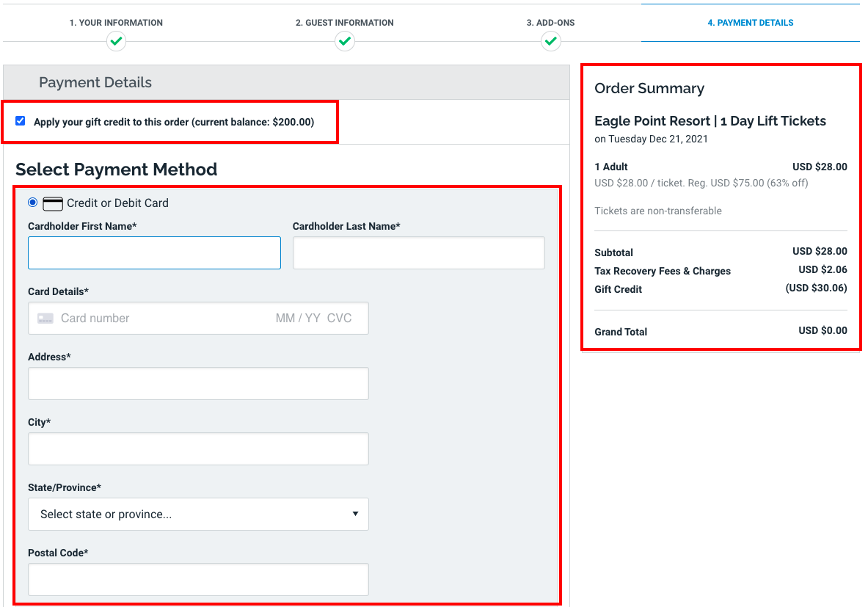This screenshot has width=868, height=607.
Task: Click the Address input field
Action: [x=198, y=383]
